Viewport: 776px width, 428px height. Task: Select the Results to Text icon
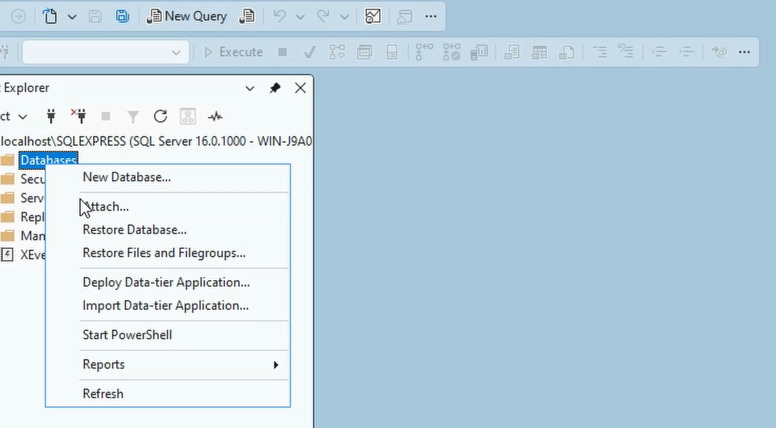[512, 52]
